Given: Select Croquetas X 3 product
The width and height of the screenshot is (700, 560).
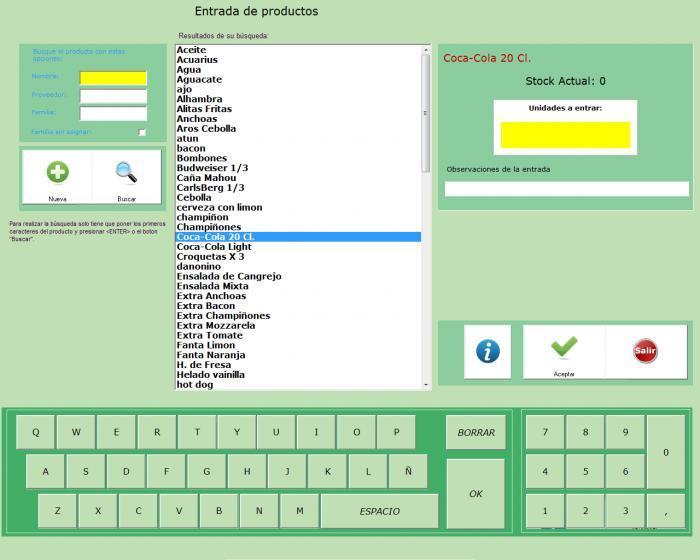Looking at the screenshot, I should click(298, 256).
